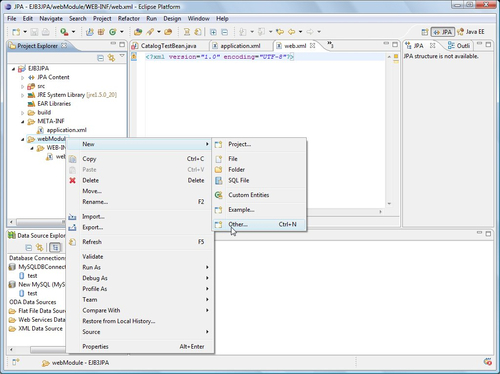The image size is (500, 374).
Task: Choose Custom Entities in New submenu
Action: tap(259, 195)
